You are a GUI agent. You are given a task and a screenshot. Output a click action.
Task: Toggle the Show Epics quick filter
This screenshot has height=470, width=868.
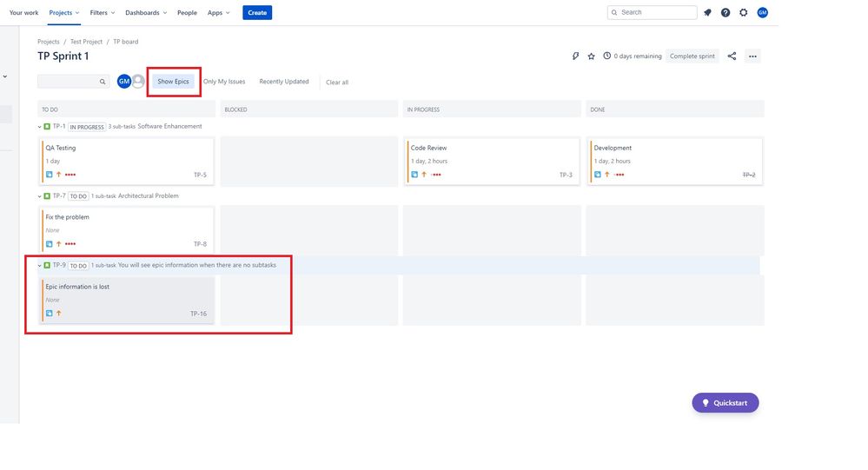(173, 82)
